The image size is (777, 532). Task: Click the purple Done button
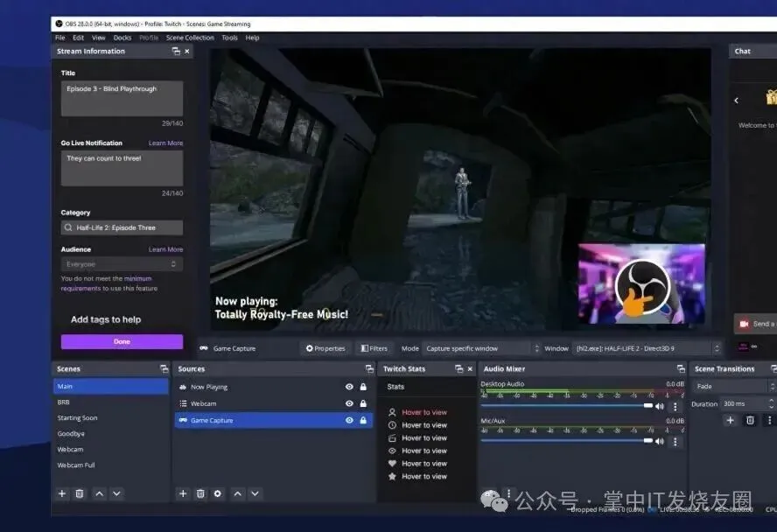click(x=122, y=341)
